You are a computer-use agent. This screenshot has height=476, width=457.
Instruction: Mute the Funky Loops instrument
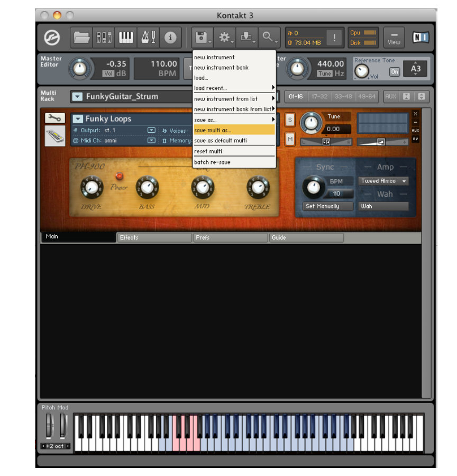(290, 139)
